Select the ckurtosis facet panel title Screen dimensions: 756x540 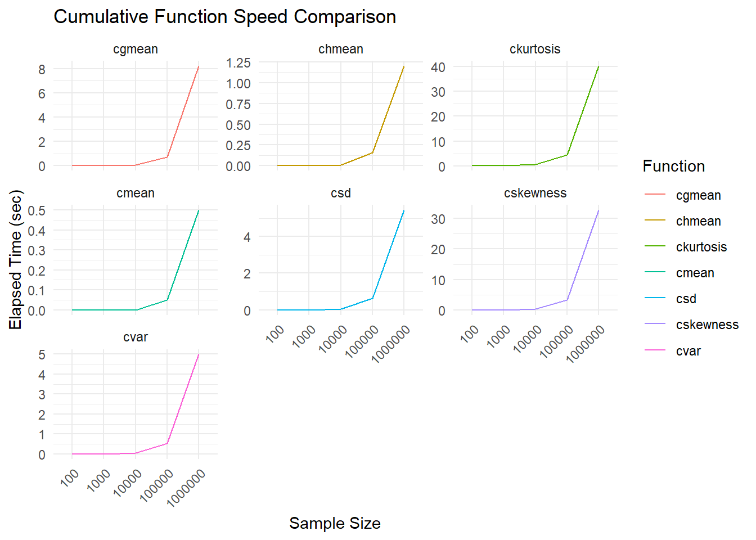pyautogui.click(x=535, y=49)
